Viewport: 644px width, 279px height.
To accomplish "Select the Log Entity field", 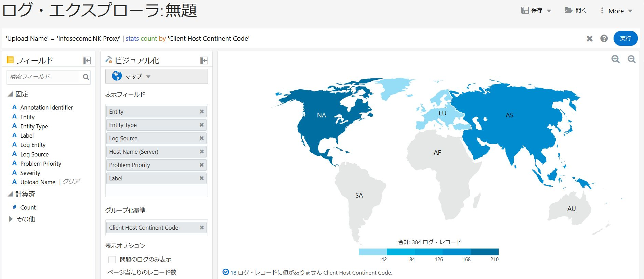I will [33, 145].
